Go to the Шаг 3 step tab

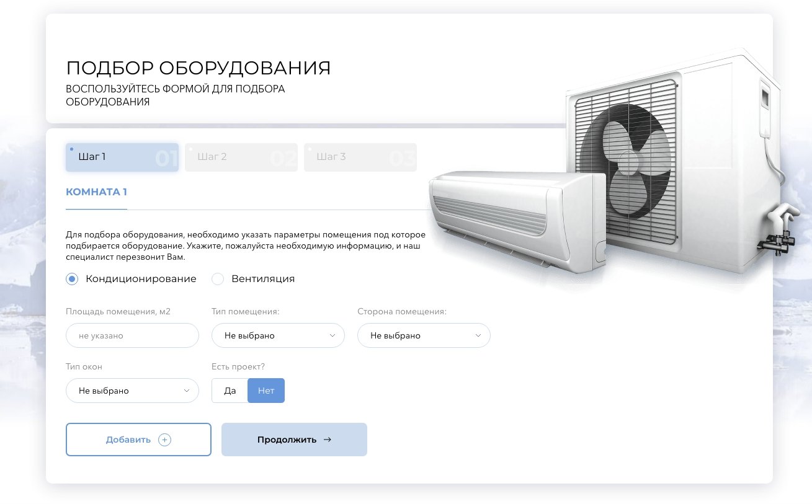pos(360,157)
